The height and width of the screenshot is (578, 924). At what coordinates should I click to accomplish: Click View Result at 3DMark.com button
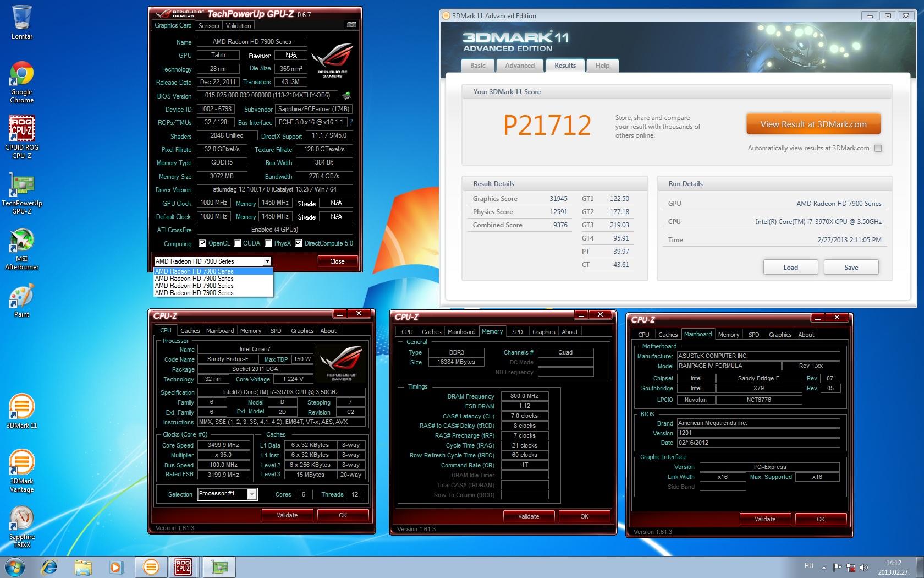(x=813, y=124)
